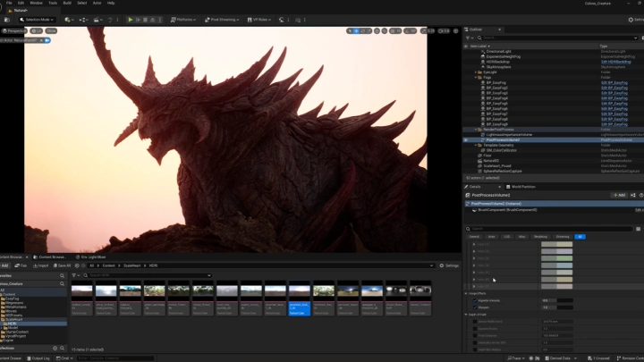Select the Translate gizmo tool in the viewport
Screen dimensions: 644x362
(356, 30)
